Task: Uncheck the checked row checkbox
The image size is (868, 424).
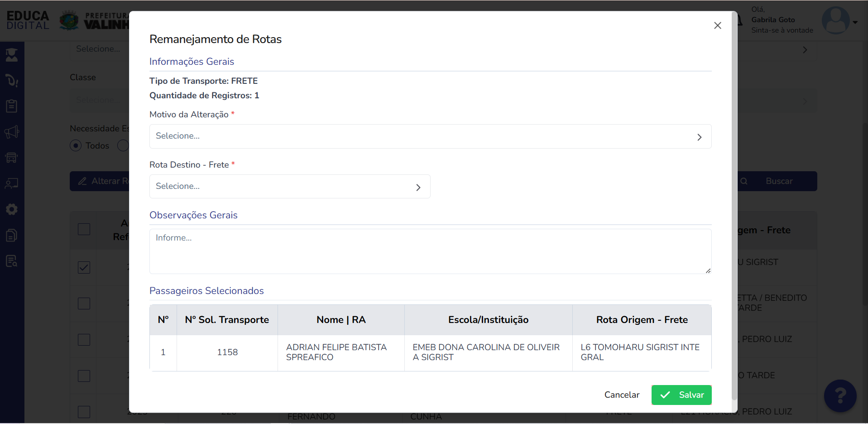Action: (84, 267)
